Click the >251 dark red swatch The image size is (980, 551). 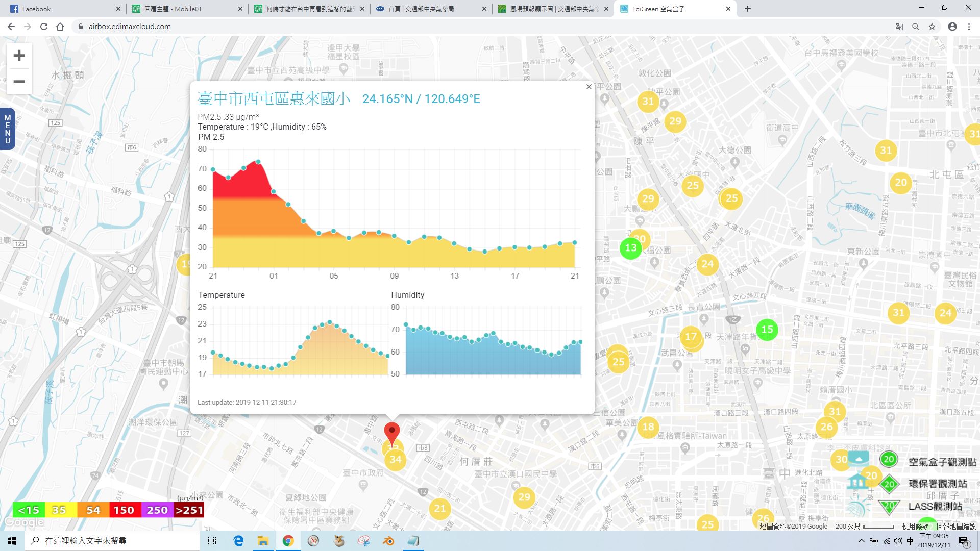click(x=189, y=510)
